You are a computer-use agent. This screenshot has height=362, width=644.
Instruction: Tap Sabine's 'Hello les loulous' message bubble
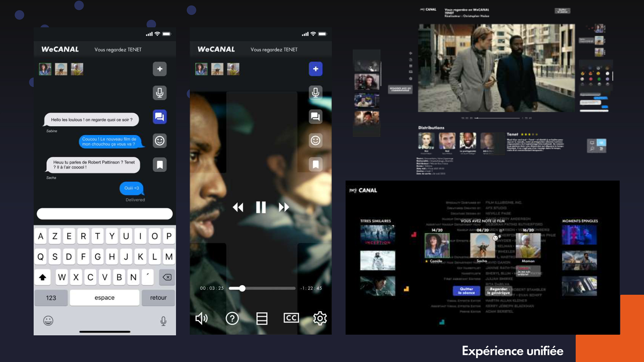(x=92, y=120)
